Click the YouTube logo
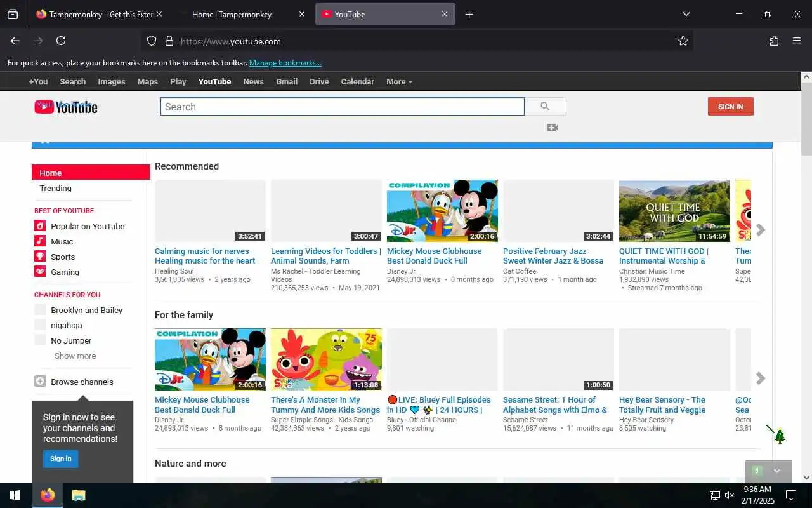This screenshot has height=508, width=812. point(66,107)
